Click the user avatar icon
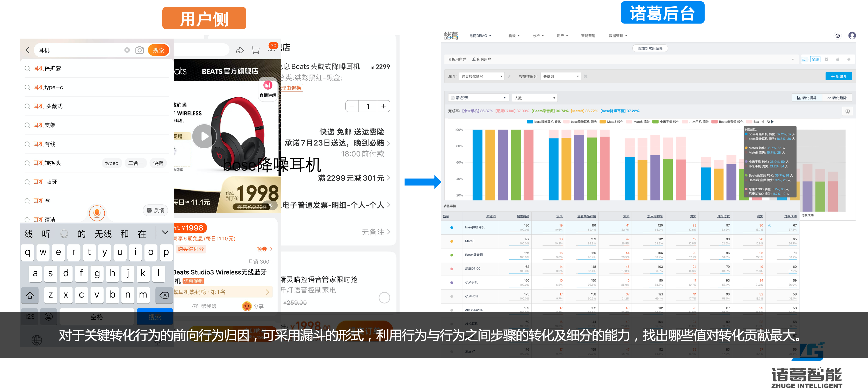Screen dimensions: 868x391 point(852,36)
